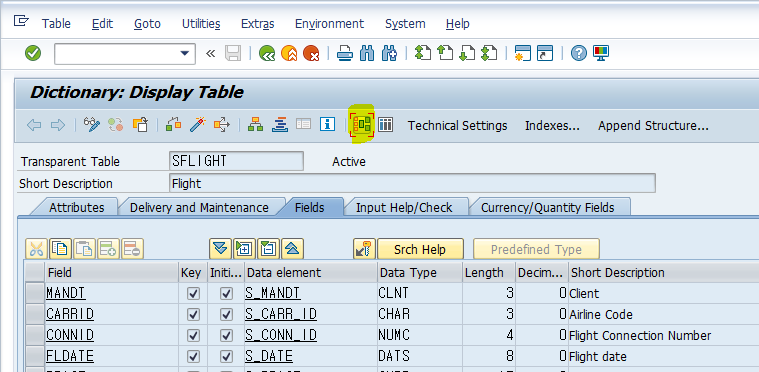Click the Save diskette icon
The width and height of the screenshot is (759, 372).
coord(233,53)
